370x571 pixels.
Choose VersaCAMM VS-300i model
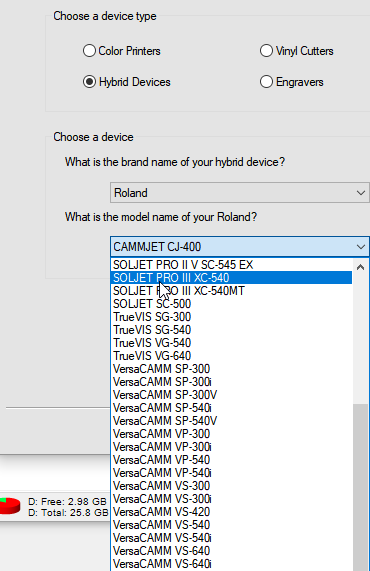point(231,499)
